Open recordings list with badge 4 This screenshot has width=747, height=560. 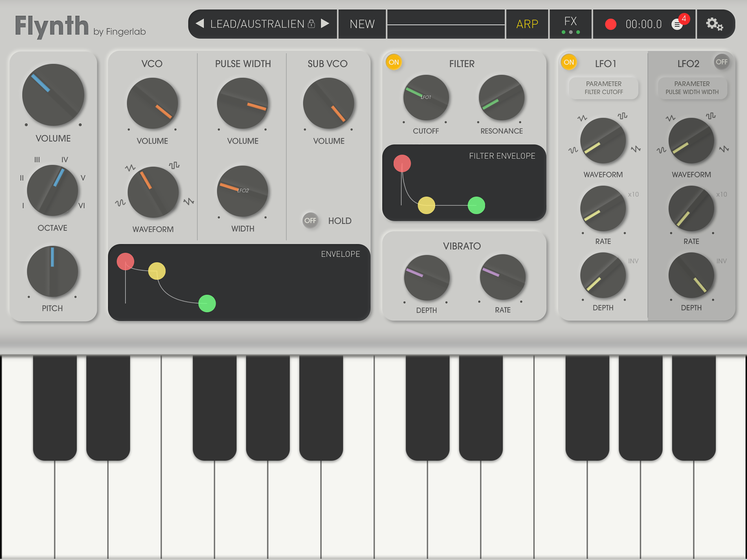(678, 24)
